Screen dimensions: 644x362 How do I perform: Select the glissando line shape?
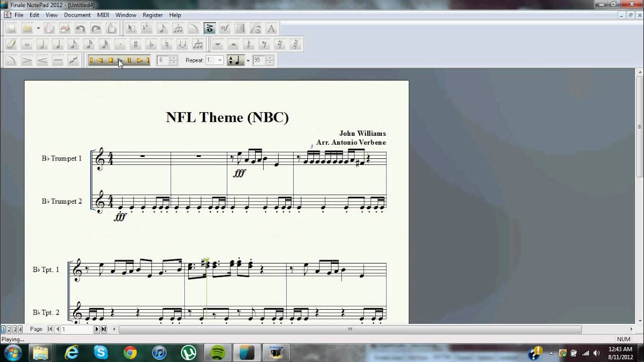[73, 60]
